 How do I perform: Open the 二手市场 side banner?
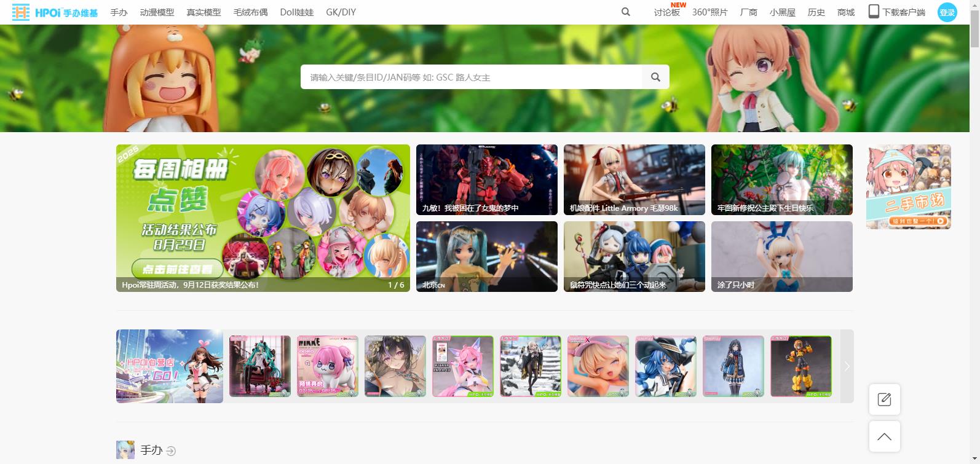908,187
